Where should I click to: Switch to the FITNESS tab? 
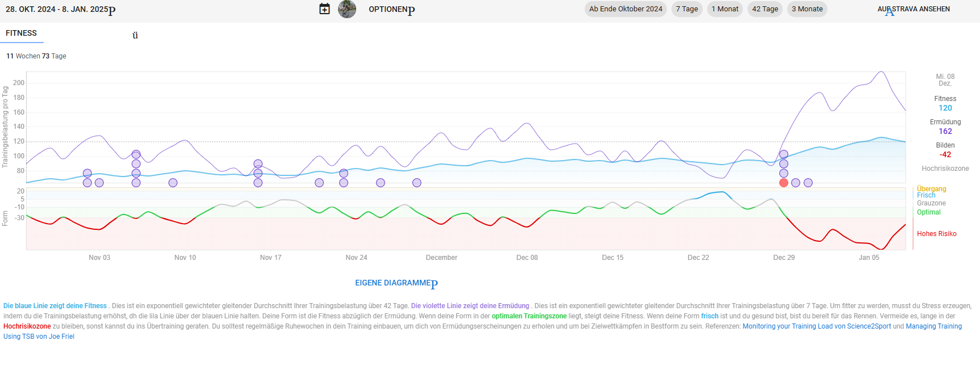click(22, 33)
